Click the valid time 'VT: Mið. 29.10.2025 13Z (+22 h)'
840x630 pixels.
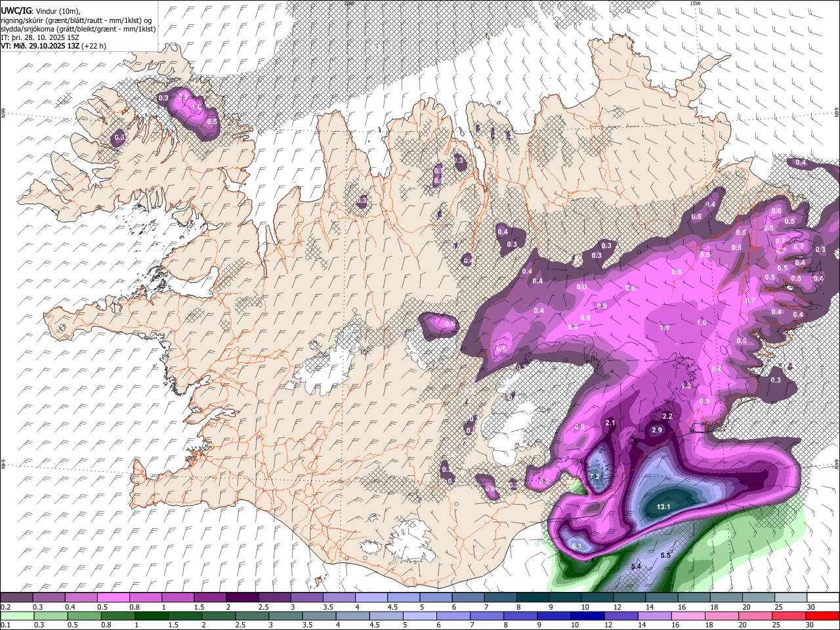coord(53,45)
